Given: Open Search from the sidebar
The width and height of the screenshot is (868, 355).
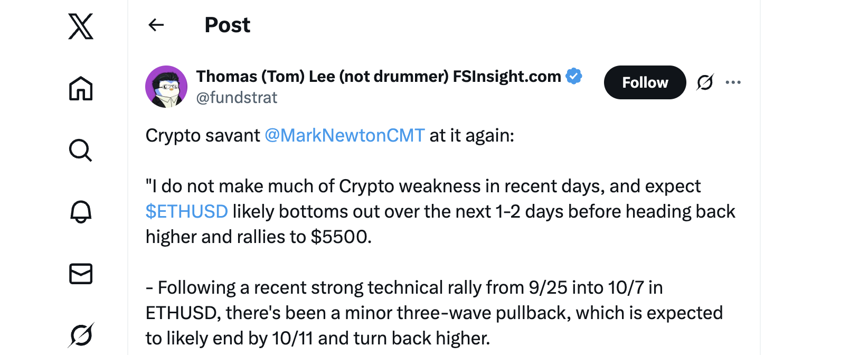Looking at the screenshot, I should pyautogui.click(x=81, y=150).
